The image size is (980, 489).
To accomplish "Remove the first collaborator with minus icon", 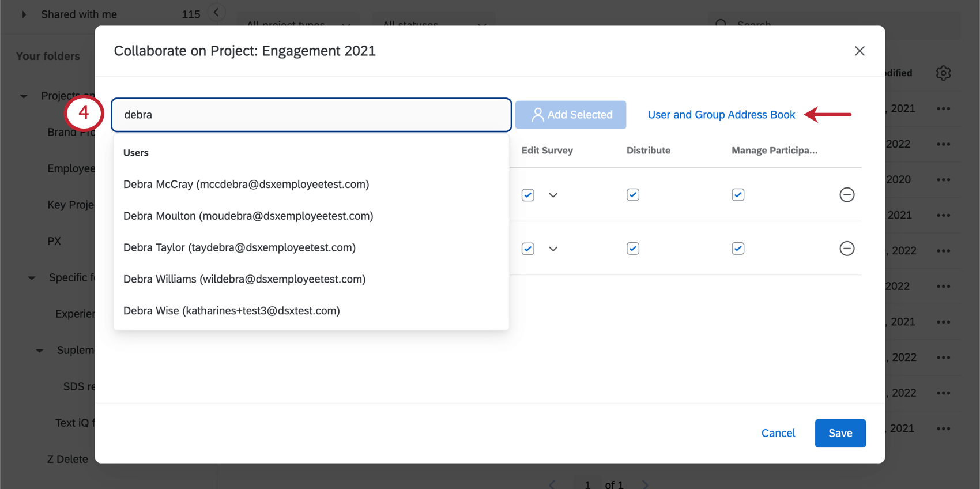I will click(847, 195).
